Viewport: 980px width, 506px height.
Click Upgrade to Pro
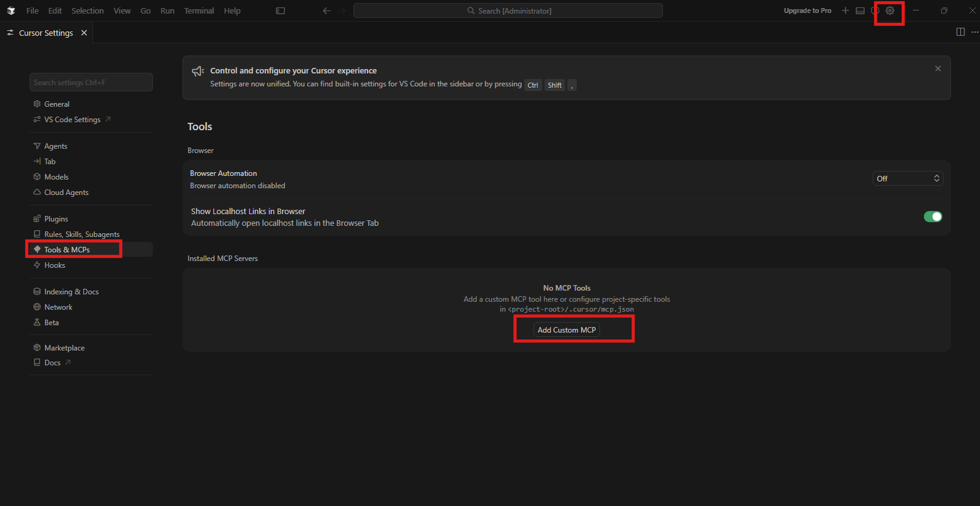807,10
